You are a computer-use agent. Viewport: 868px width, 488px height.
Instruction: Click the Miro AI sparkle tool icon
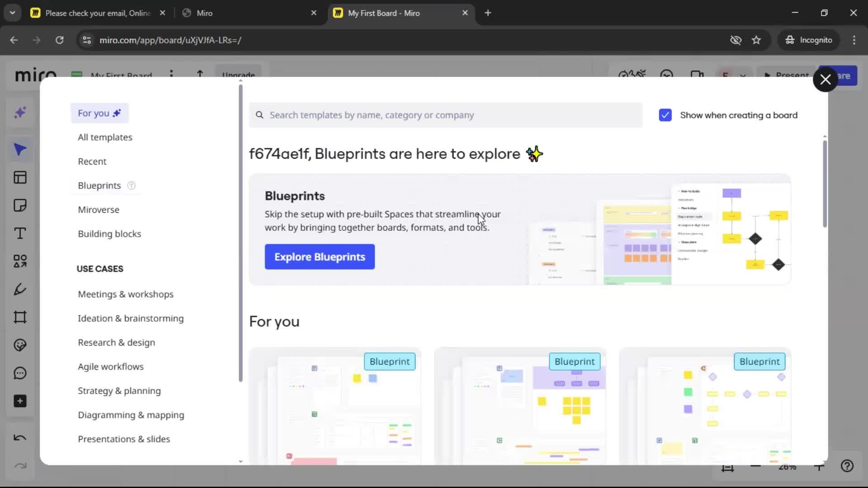click(20, 113)
